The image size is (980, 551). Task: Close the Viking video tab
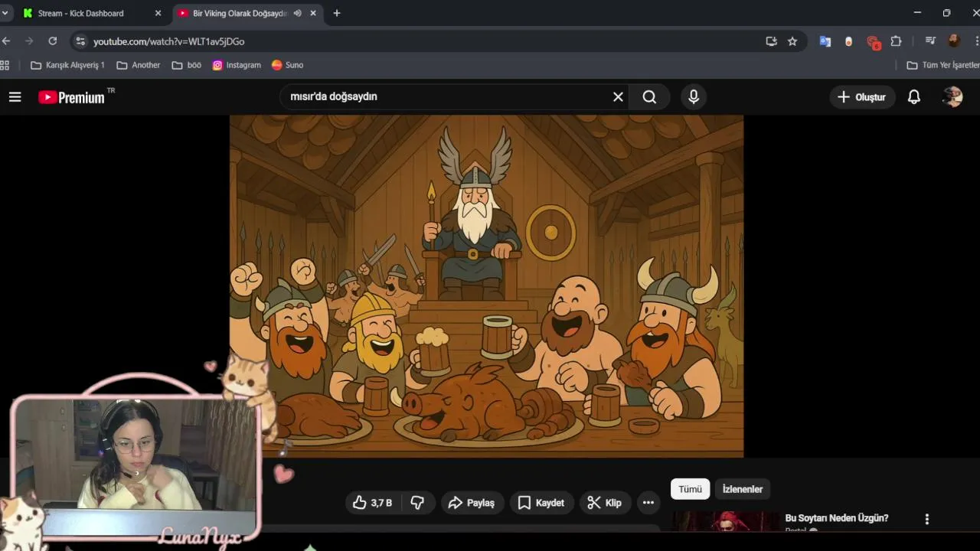coord(313,13)
